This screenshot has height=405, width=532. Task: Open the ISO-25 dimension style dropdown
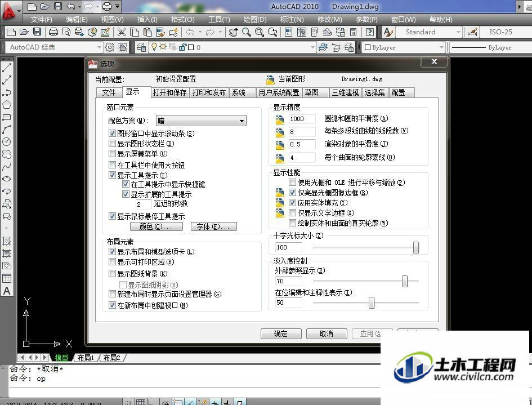pyautogui.click(x=506, y=32)
